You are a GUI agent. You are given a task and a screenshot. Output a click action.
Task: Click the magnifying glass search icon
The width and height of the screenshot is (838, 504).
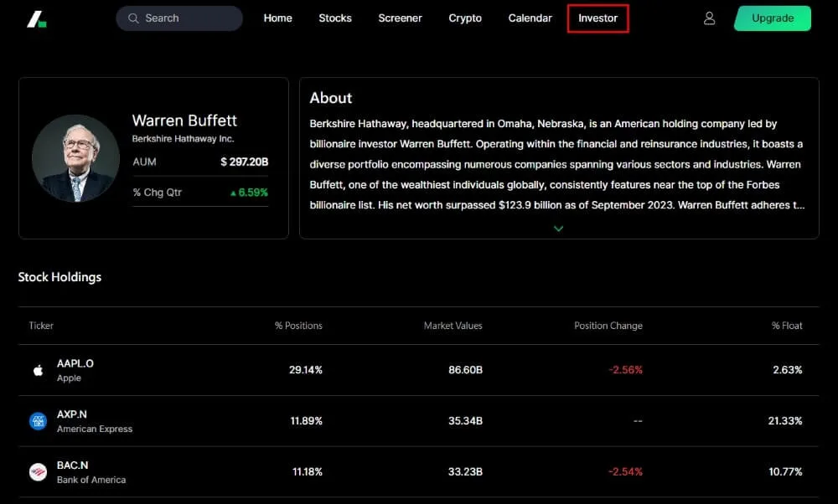point(133,18)
